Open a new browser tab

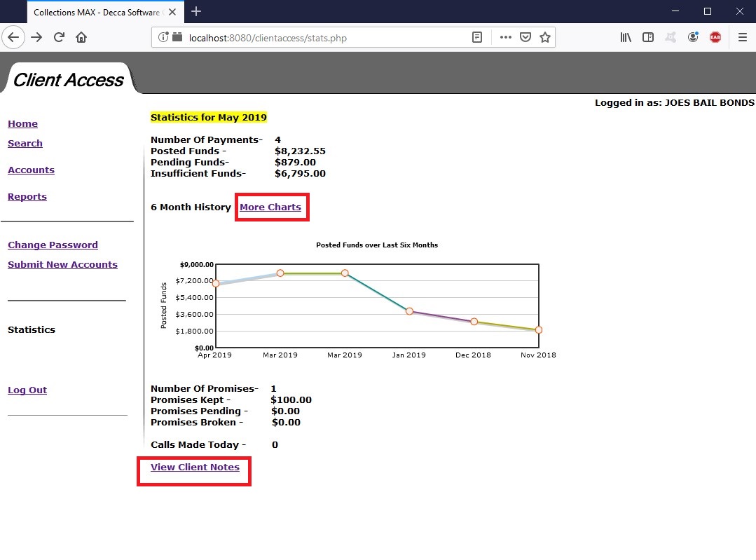pyautogui.click(x=195, y=12)
